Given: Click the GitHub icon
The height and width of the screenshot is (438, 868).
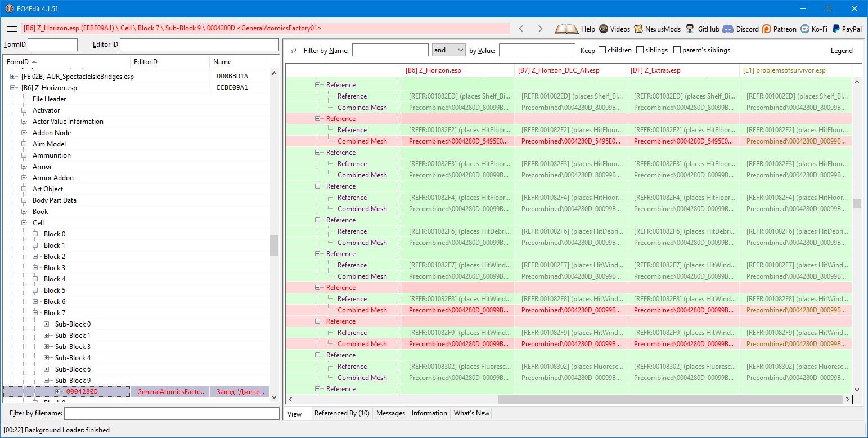Looking at the screenshot, I should pyautogui.click(x=691, y=29).
